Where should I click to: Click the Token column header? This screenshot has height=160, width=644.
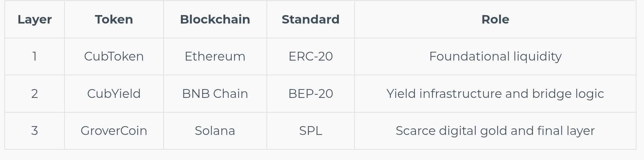coord(114,19)
